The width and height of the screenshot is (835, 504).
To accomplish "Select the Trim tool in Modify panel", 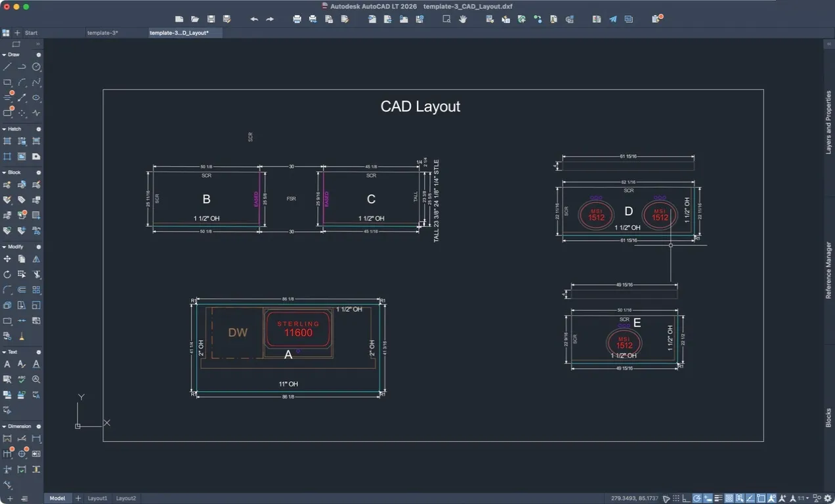I will point(36,274).
